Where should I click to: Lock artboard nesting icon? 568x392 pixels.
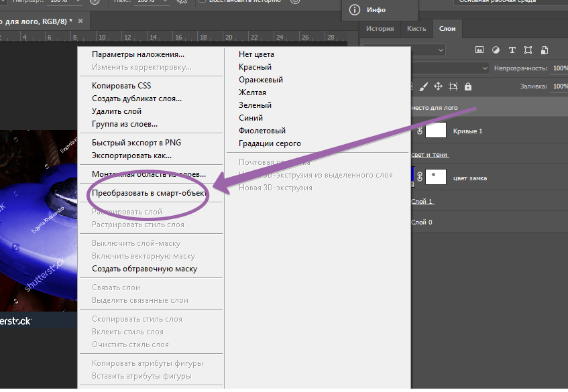[453, 86]
